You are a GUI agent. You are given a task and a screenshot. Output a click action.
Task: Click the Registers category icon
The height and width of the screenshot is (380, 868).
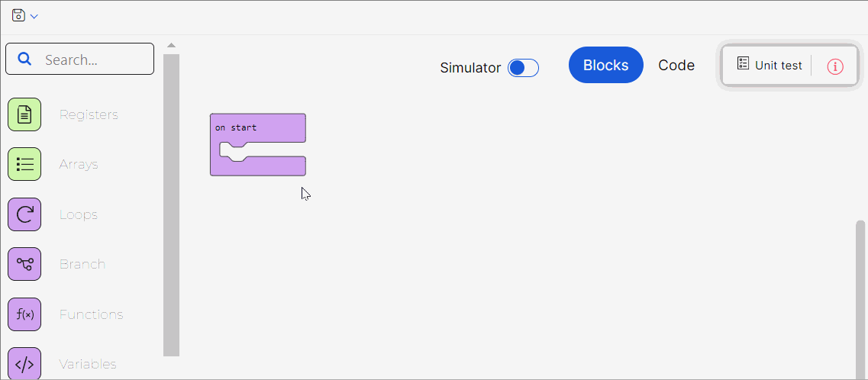(24, 114)
